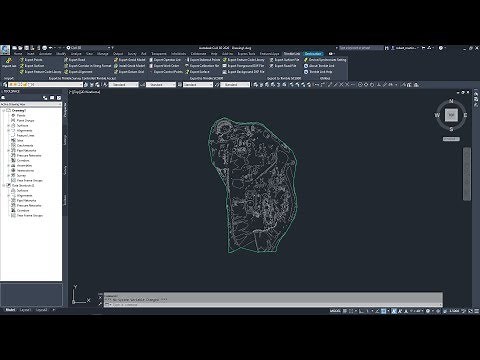
Task: Open the Annotate ribbon tab
Action: 45,54
